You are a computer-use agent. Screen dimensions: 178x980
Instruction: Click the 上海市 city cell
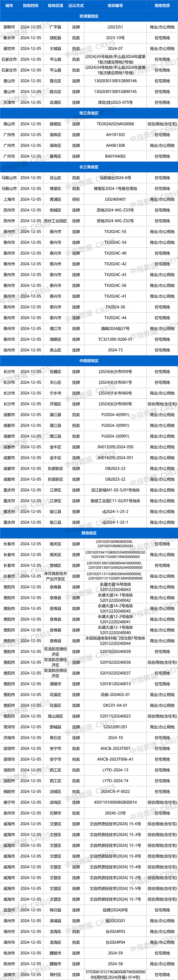tap(9, 199)
